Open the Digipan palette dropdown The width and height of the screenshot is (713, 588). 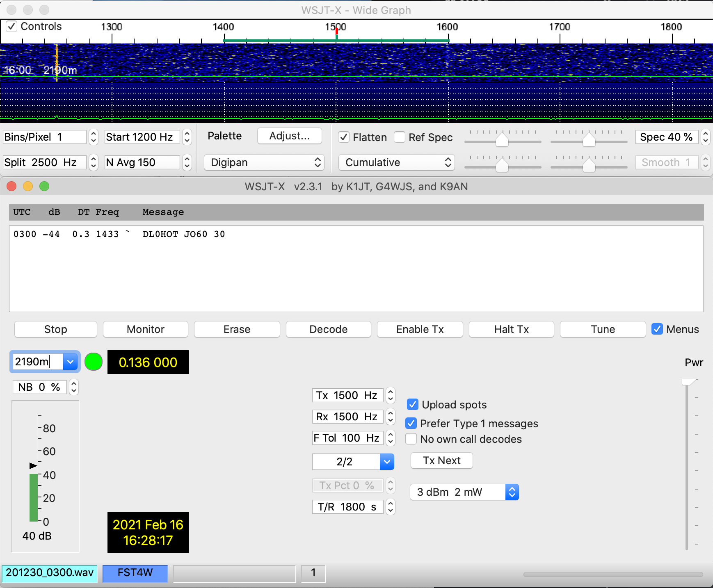tap(264, 162)
